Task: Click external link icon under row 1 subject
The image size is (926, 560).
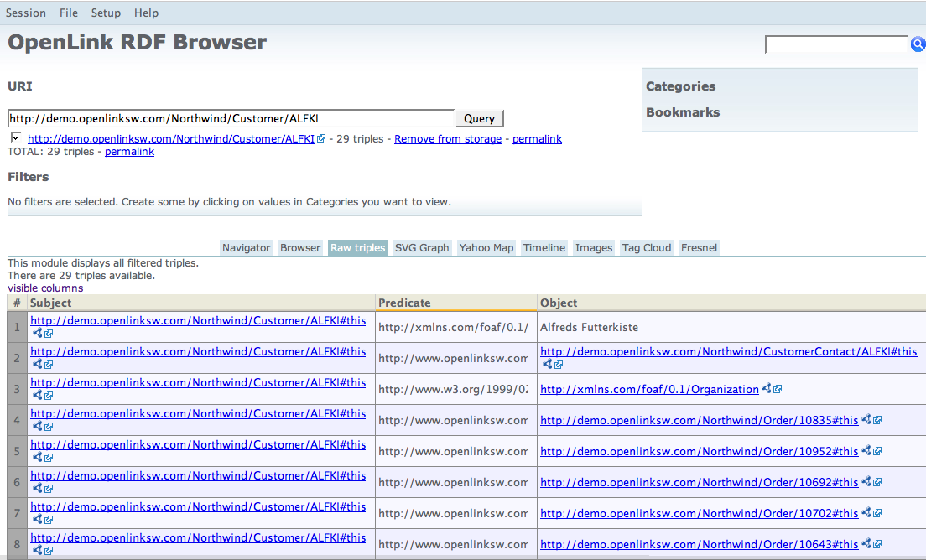Action: (49, 333)
